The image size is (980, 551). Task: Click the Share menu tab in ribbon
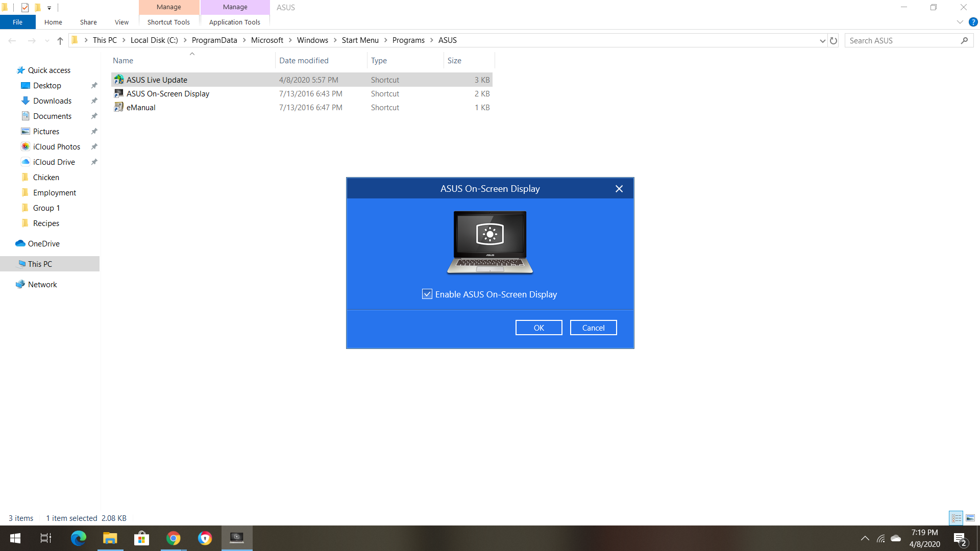point(87,22)
